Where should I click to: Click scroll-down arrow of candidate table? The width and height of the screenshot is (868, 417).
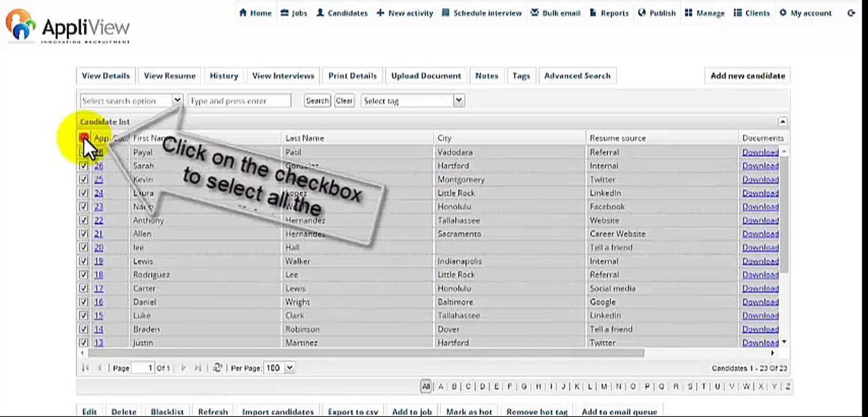(784, 342)
